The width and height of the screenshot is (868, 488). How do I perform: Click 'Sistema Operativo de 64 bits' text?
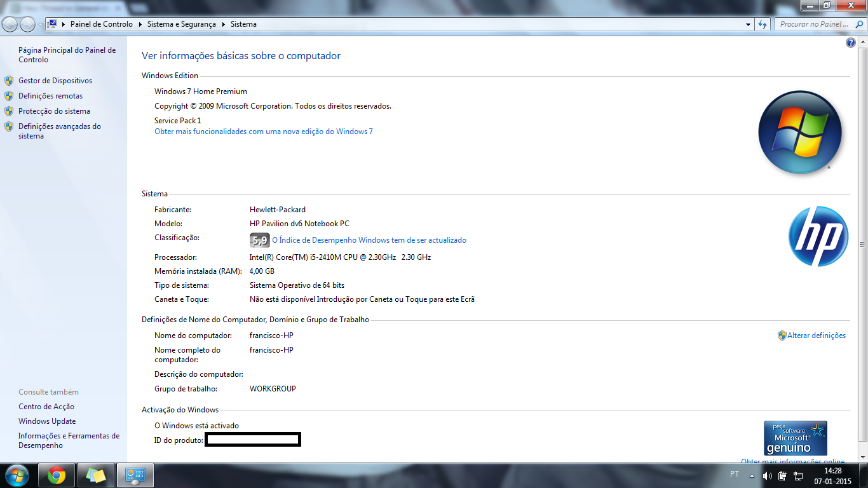click(297, 285)
